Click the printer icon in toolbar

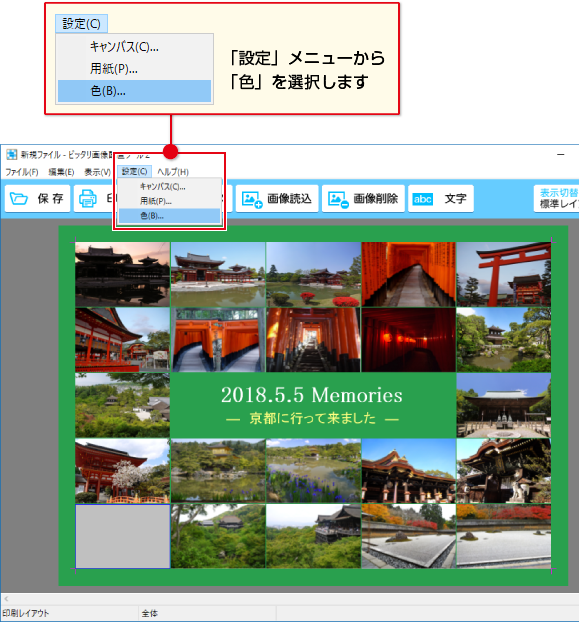87,198
